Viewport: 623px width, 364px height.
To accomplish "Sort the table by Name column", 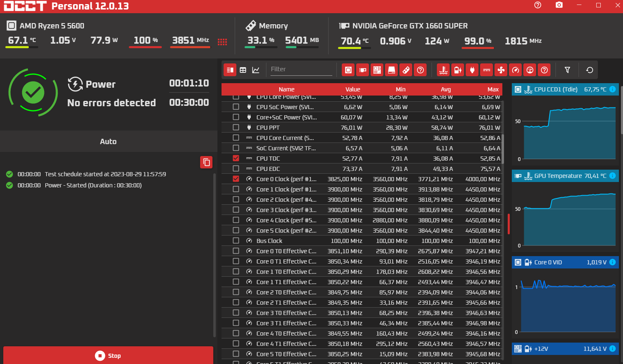I will 287,89.
